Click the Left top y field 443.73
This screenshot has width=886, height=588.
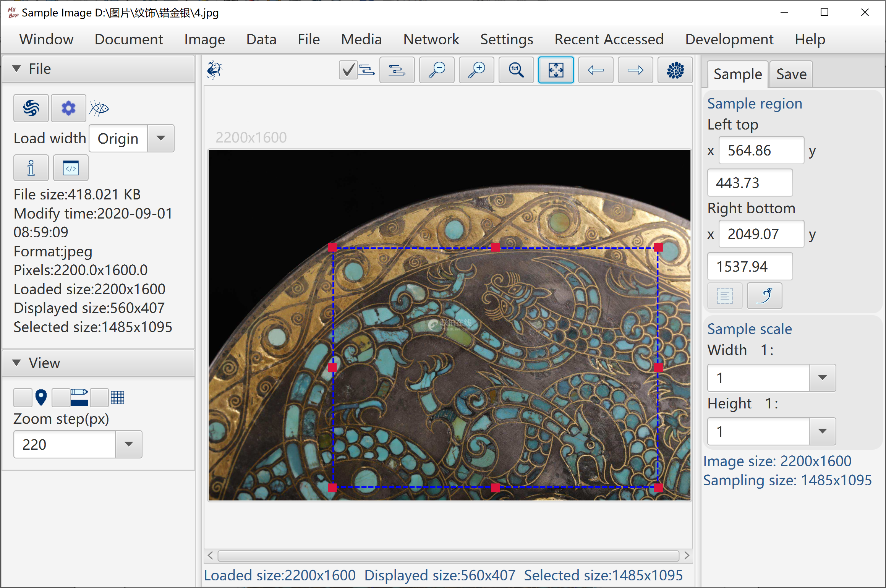click(x=750, y=183)
